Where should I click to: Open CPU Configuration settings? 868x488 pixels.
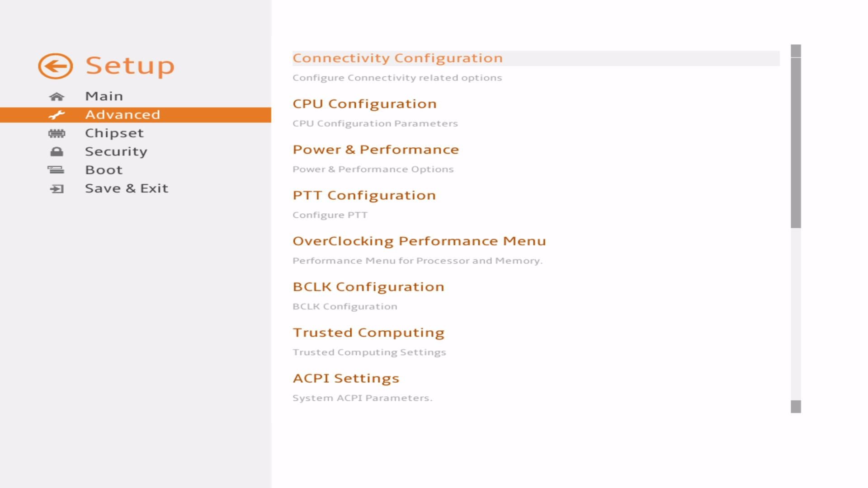tap(364, 104)
